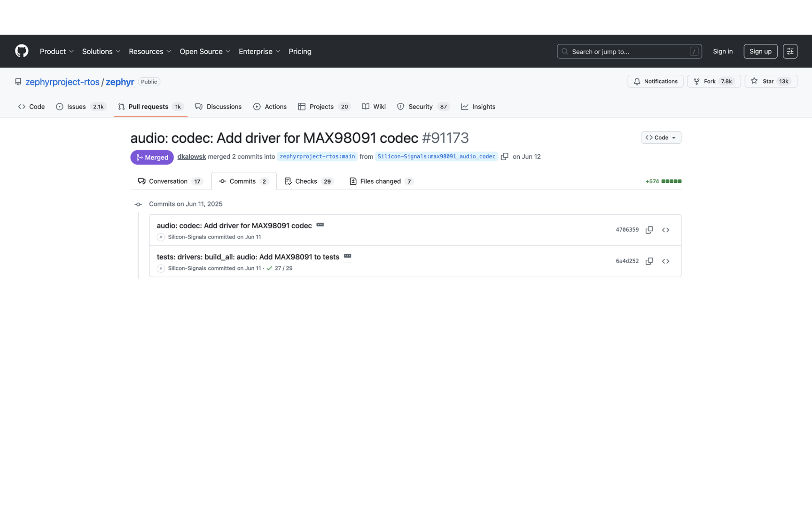The height and width of the screenshot is (508, 812).
Task: Click the Public visibility label
Action: 149,82
